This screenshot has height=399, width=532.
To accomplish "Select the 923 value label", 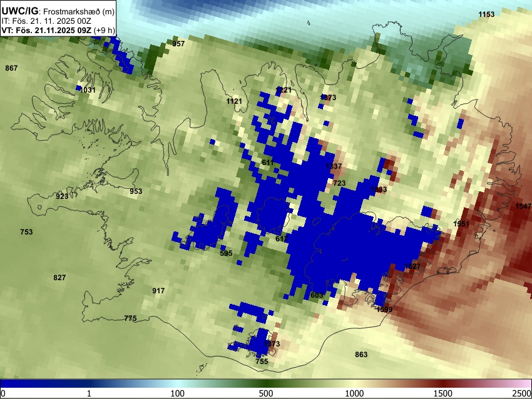I will (62, 196).
